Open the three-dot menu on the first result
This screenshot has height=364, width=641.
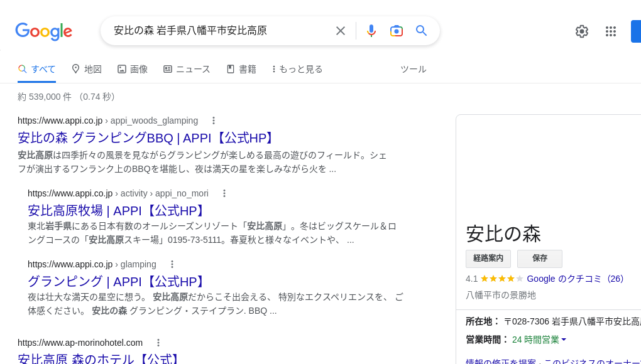(x=214, y=120)
